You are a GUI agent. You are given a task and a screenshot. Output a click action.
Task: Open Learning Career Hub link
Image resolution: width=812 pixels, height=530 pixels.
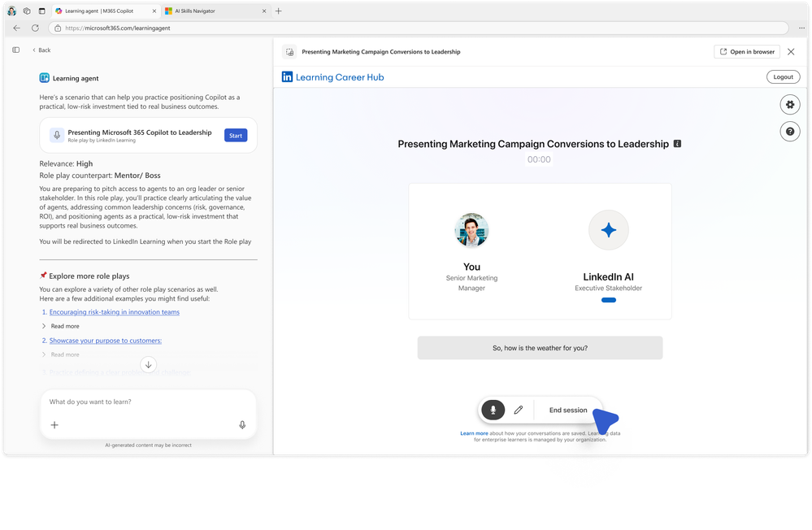point(340,77)
